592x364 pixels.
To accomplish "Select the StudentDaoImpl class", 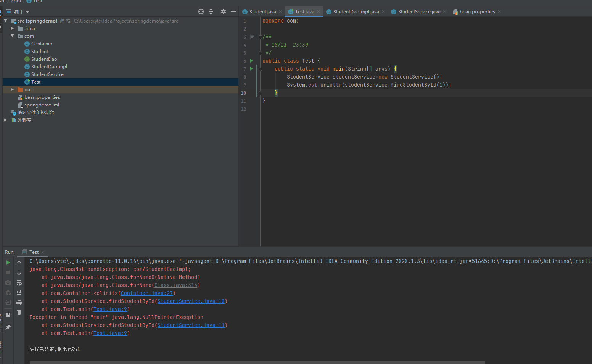I will point(49,67).
